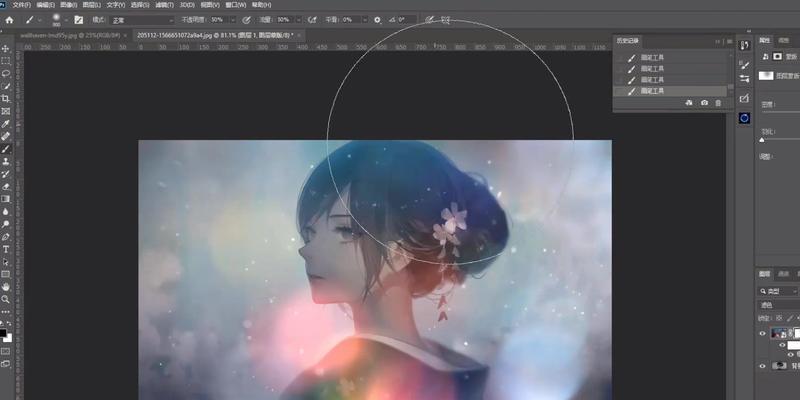The width and height of the screenshot is (800, 400).
Task: Open layer filter type dropdown
Action: (x=778, y=291)
